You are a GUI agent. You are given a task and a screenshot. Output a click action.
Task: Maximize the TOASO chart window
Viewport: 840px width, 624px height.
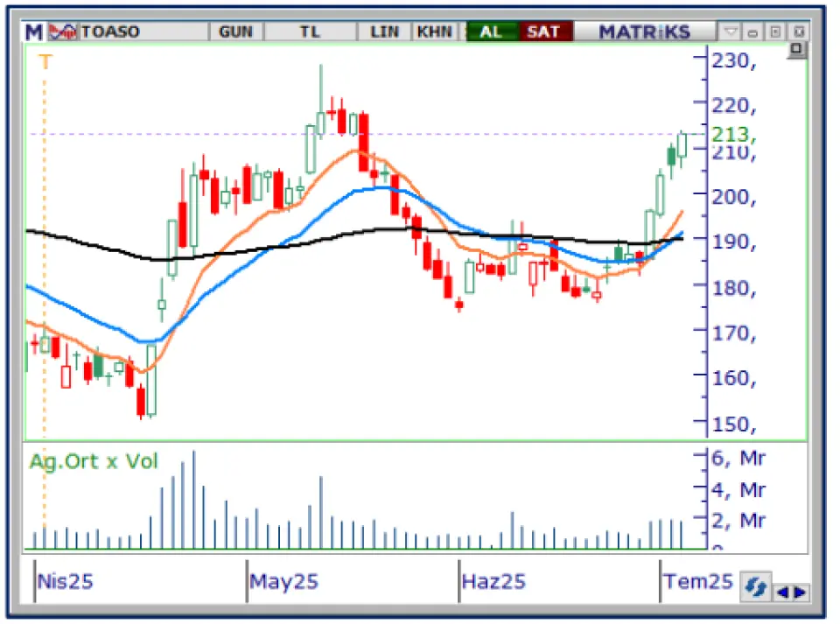[x=775, y=32]
